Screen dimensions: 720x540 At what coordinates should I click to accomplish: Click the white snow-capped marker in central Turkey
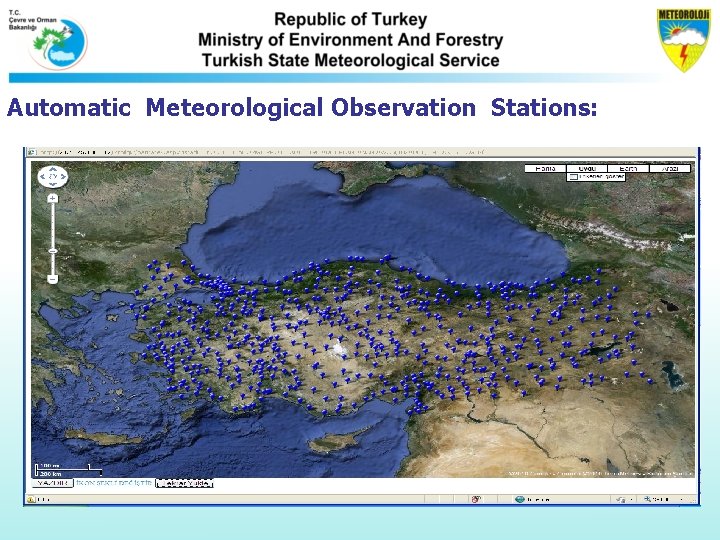(340, 348)
